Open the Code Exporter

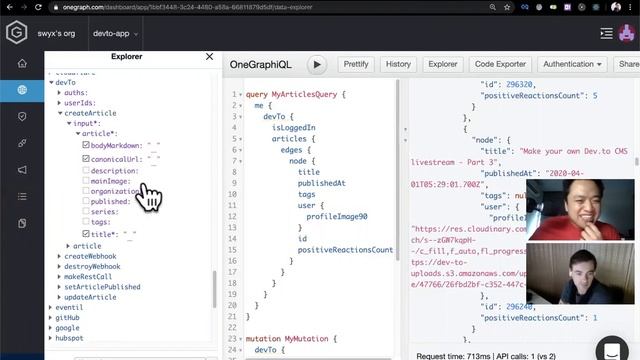[500, 64]
